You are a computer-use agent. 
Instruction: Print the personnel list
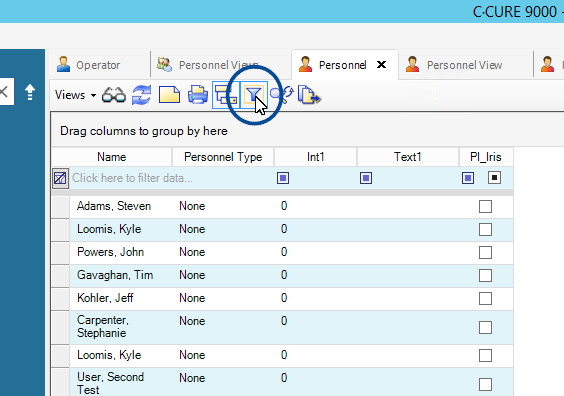tap(198, 95)
